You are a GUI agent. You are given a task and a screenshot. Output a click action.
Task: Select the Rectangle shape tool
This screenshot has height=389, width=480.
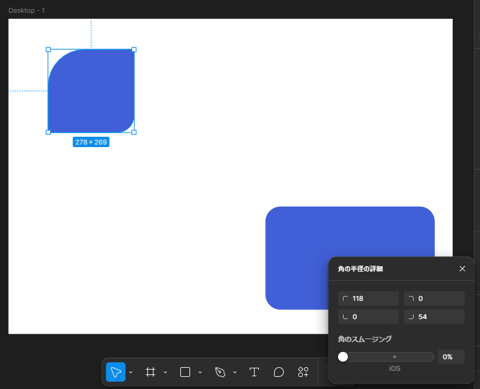(185, 372)
